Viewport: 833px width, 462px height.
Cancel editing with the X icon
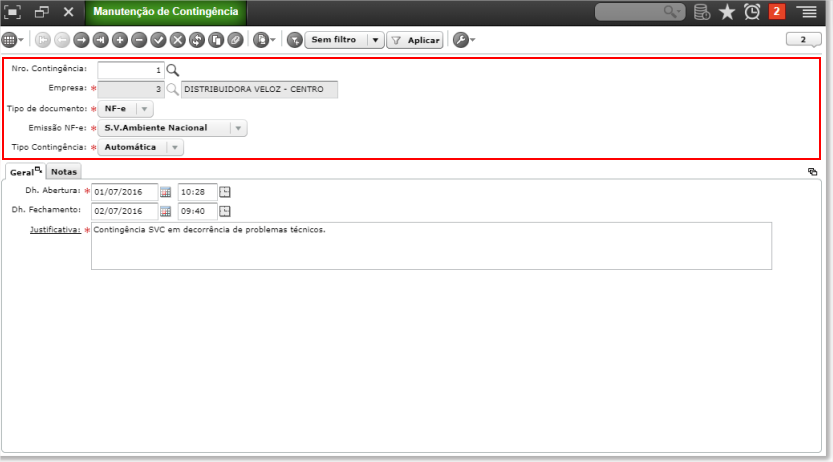(x=177, y=40)
